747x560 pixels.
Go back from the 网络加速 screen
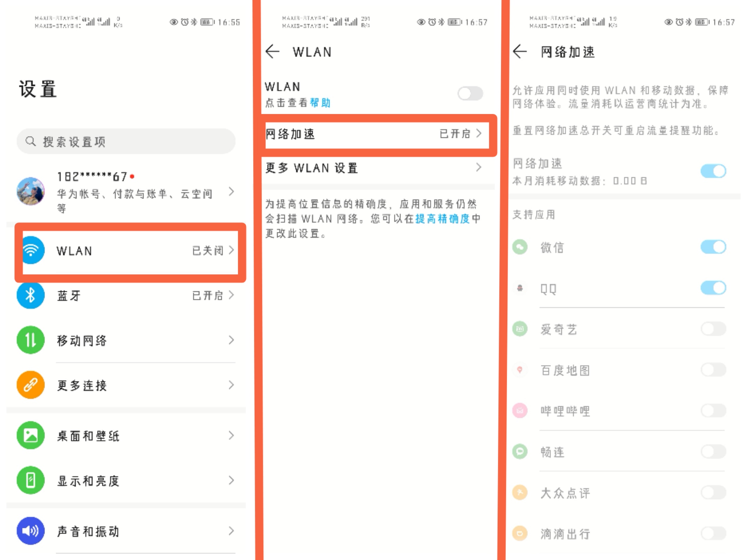pos(520,52)
